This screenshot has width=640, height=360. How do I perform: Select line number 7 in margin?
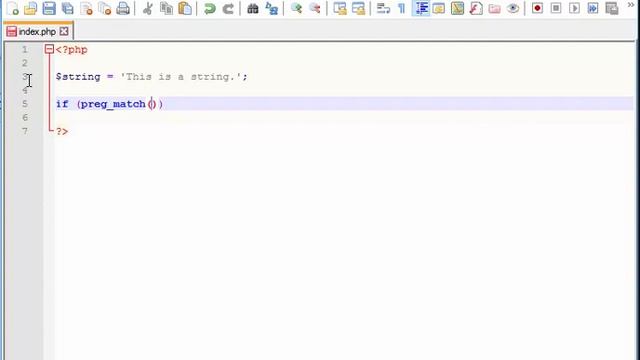coord(25,131)
